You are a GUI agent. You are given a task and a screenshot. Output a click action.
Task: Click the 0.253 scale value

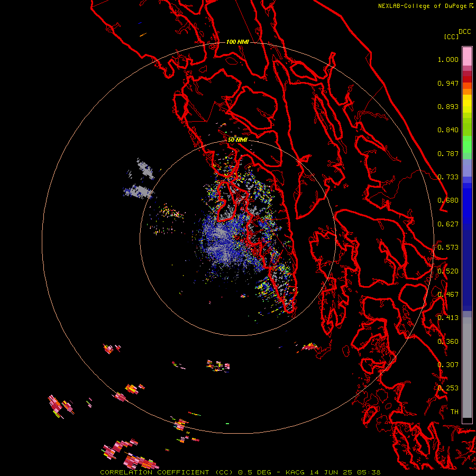[x=448, y=388]
